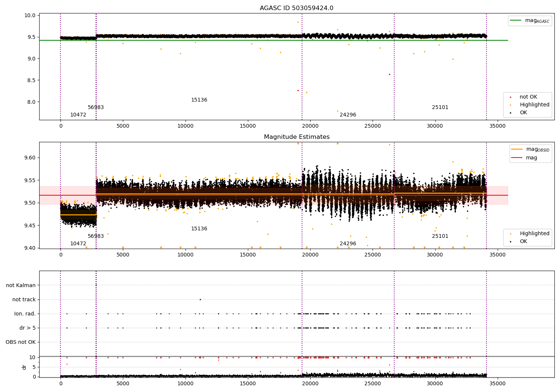
Task: Click the '35000' x-tick of bottom plot
Action: pos(497,384)
